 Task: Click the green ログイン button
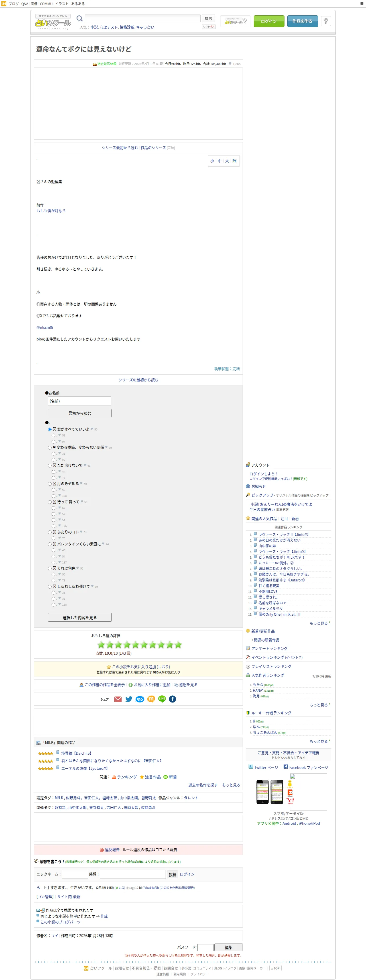coord(269,21)
